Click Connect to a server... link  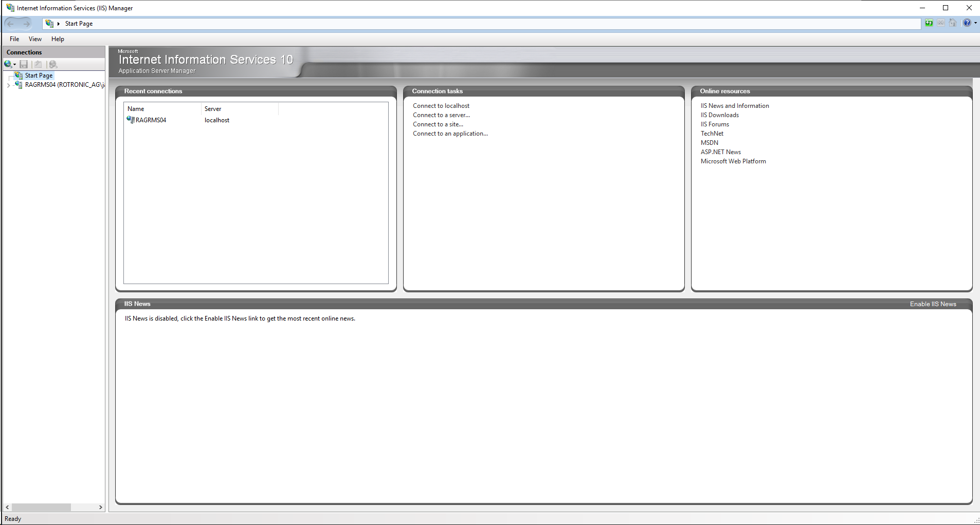coord(441,115)
